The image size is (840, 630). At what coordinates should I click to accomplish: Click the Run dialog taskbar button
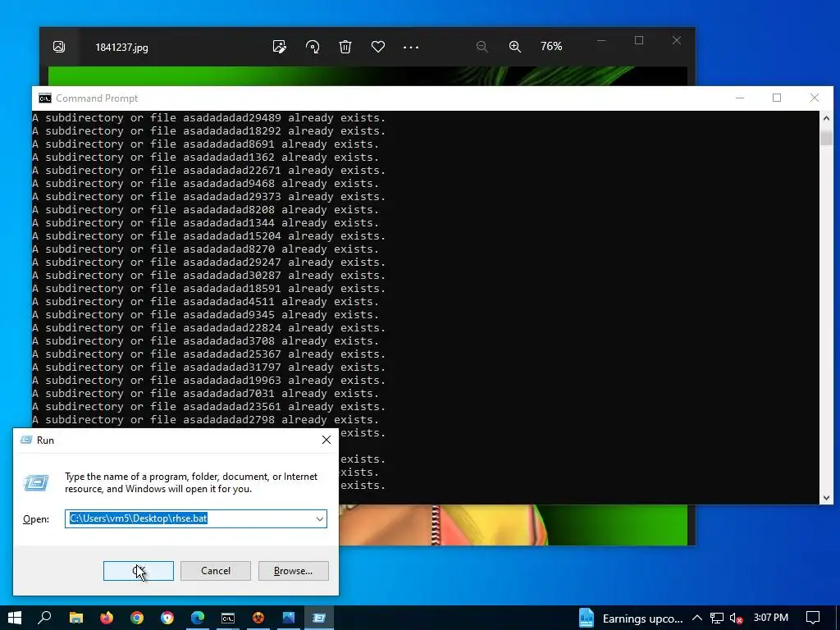[319, 618]
